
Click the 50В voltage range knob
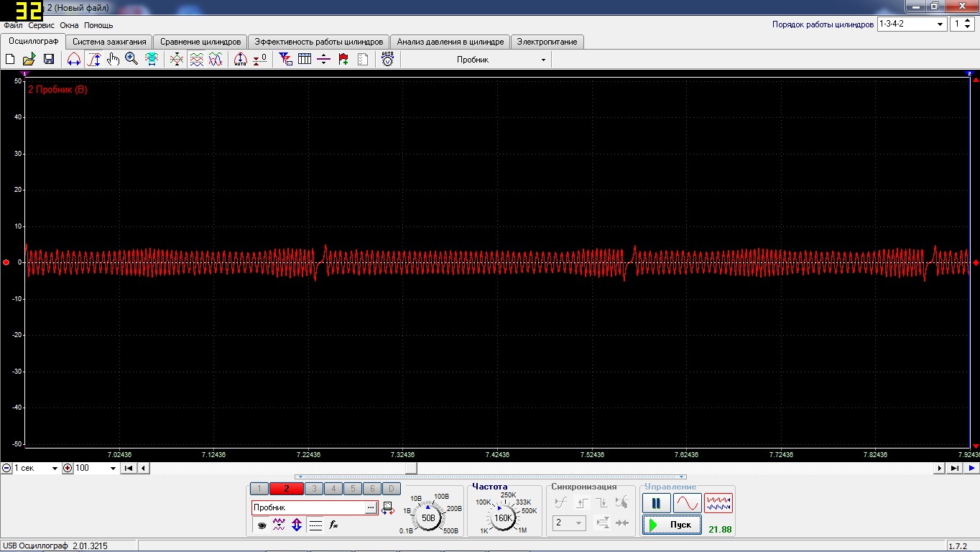pyautogui.click(x=428, y=517)
